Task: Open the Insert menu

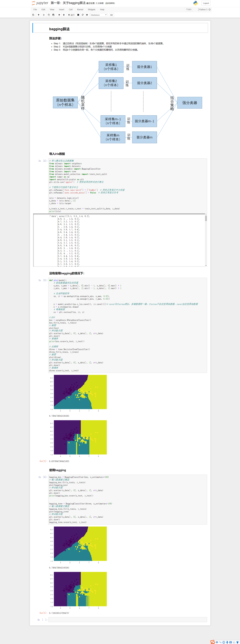Action: coord(62,9)
